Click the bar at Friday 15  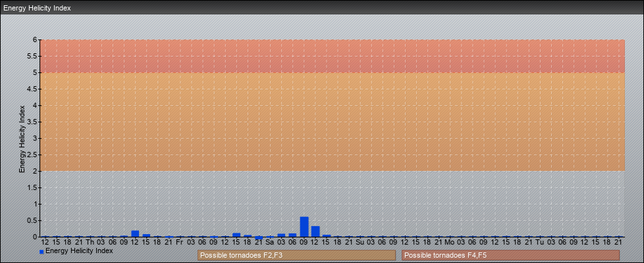coord(236,235)
